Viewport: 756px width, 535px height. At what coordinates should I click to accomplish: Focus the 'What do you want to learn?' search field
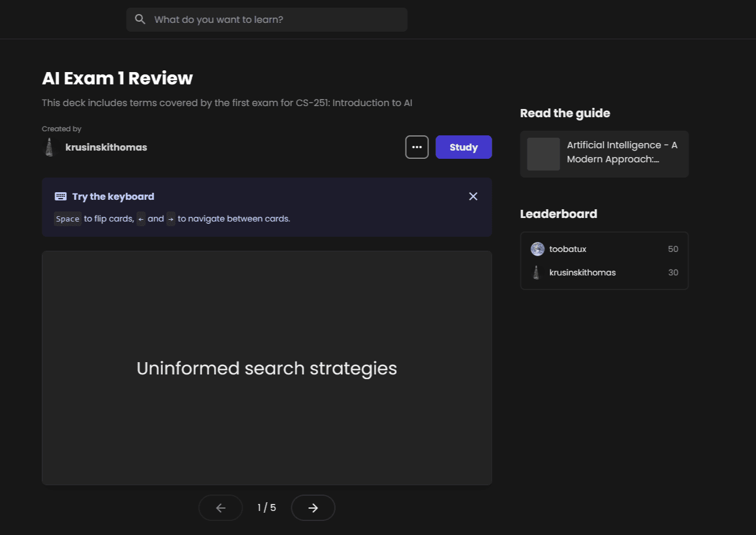click(267, 19)
